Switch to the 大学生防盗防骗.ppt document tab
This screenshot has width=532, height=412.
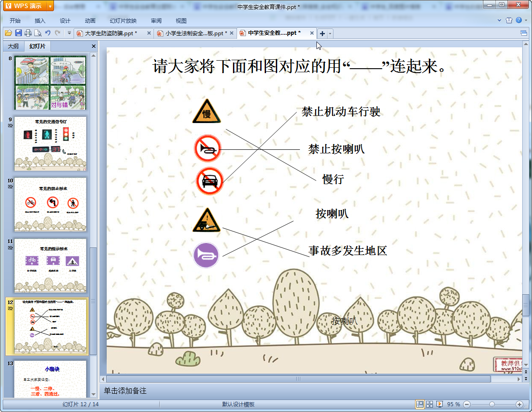click(x=111, y=33)
